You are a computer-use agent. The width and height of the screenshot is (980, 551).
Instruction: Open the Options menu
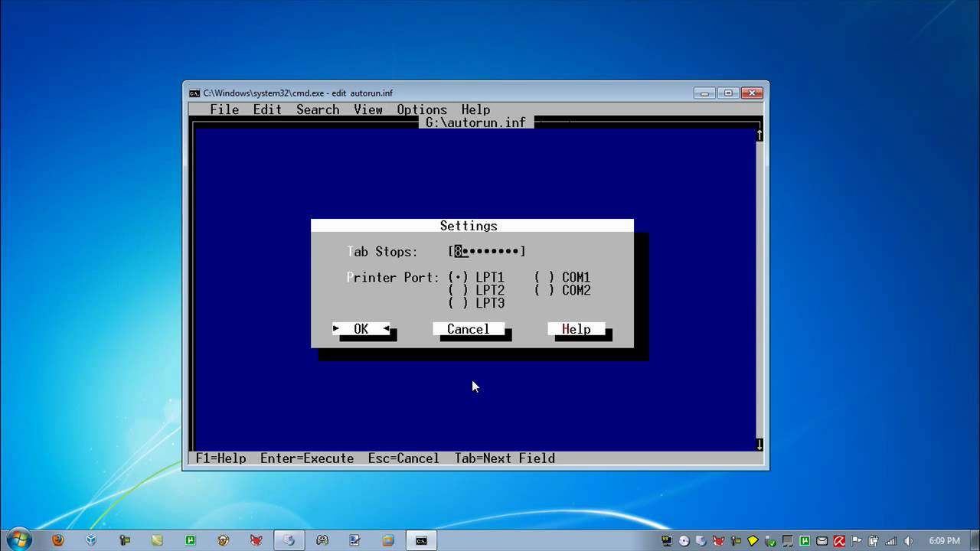coord(422,109)
